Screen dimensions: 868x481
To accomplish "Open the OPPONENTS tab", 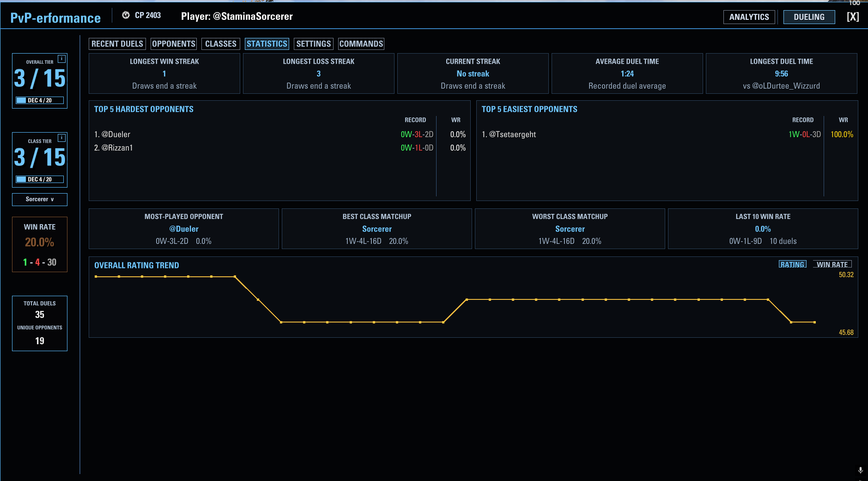I will tap(174, 44).
